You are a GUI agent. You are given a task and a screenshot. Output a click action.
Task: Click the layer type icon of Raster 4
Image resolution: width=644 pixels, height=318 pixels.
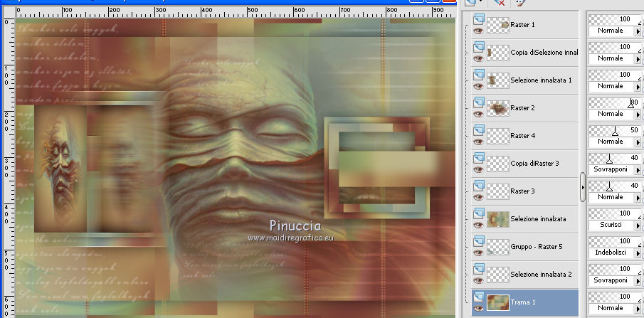[478, 130]
